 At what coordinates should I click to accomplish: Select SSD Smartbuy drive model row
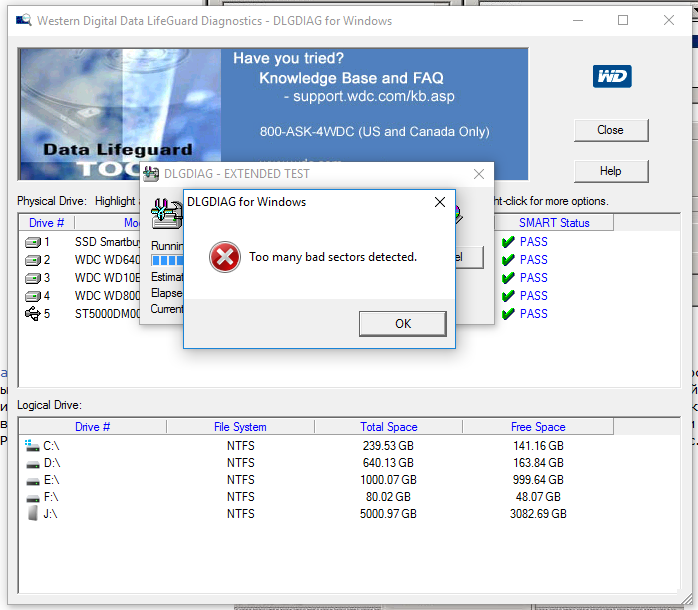[107, 242]
